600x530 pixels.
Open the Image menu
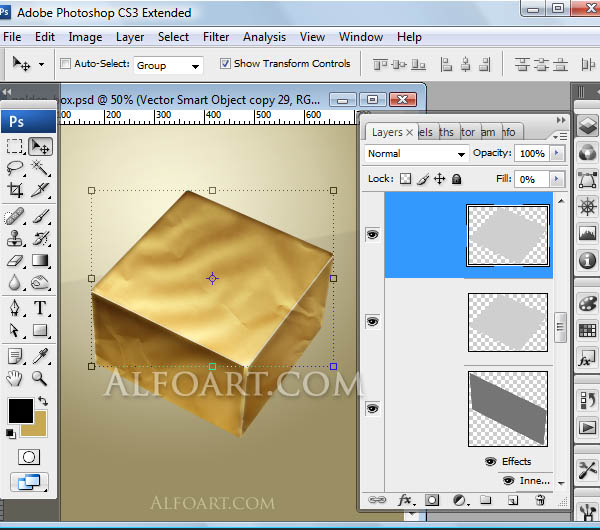click(85, 37)
